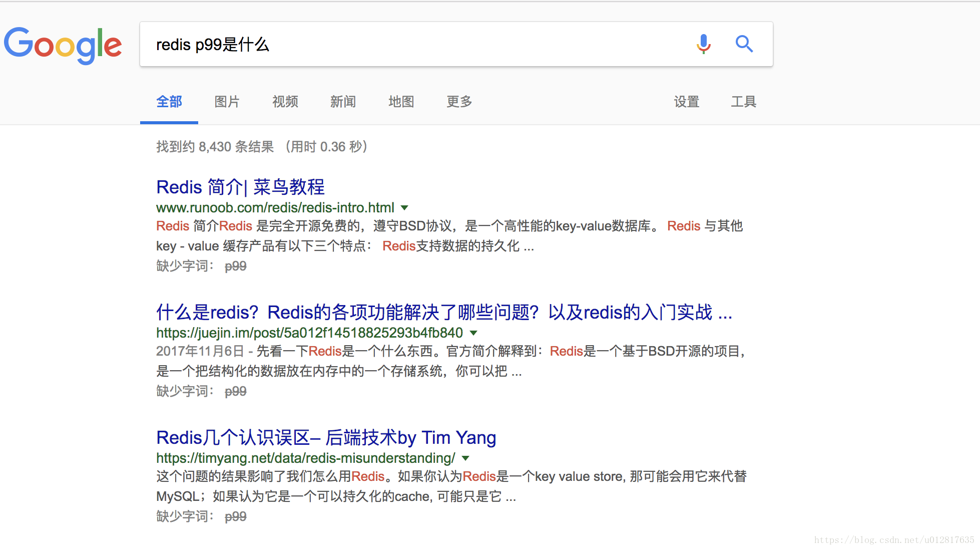
Task: Open the 什么是redis juejin result link
Action: pyautogui.click(x=443, y=312)
